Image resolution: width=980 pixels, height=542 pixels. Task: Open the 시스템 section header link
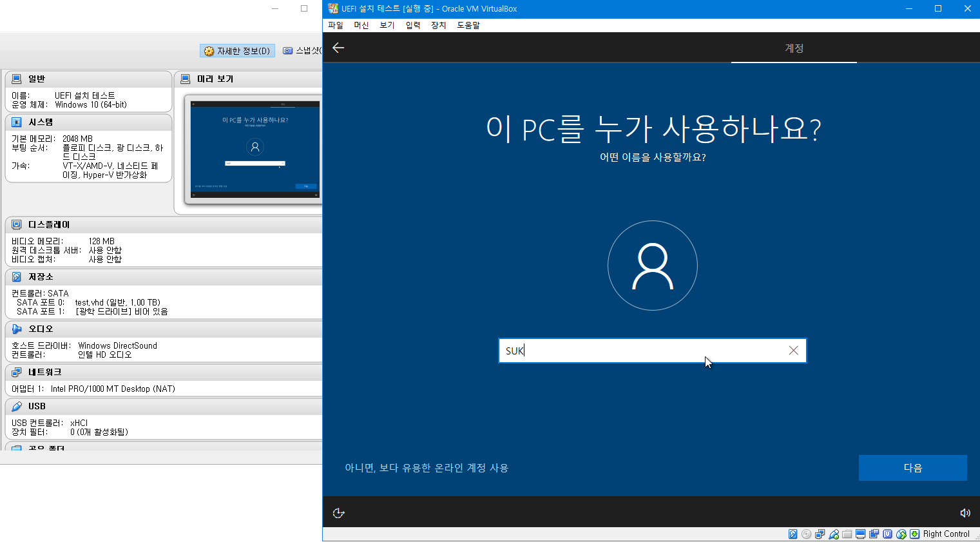pos(41,122)
